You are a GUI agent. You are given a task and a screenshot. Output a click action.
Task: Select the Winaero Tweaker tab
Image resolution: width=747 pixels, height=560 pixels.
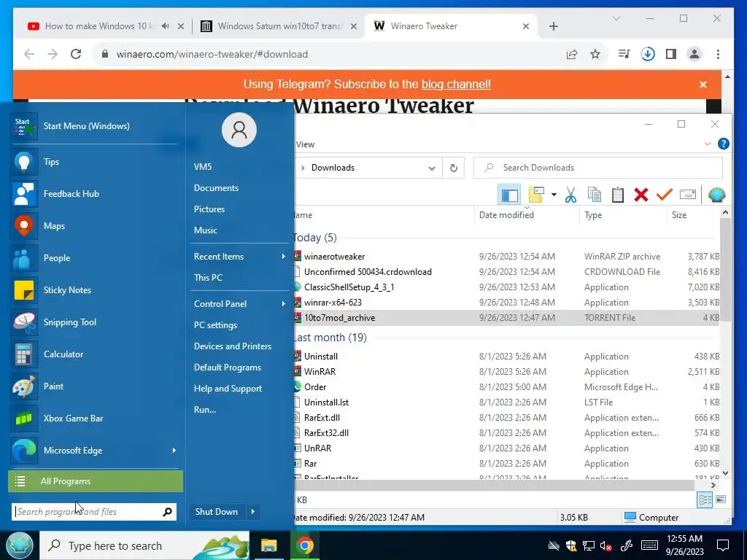451,26
